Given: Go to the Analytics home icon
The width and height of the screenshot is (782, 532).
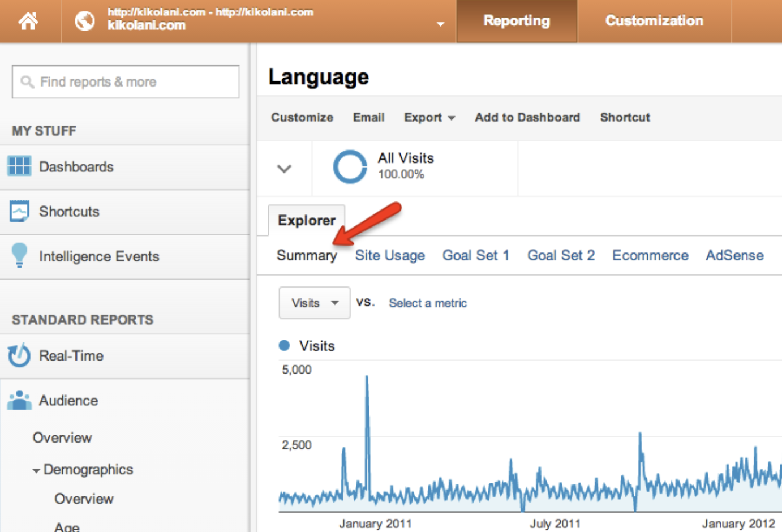Looking at the screenshot, I should (x=28, y=21).
